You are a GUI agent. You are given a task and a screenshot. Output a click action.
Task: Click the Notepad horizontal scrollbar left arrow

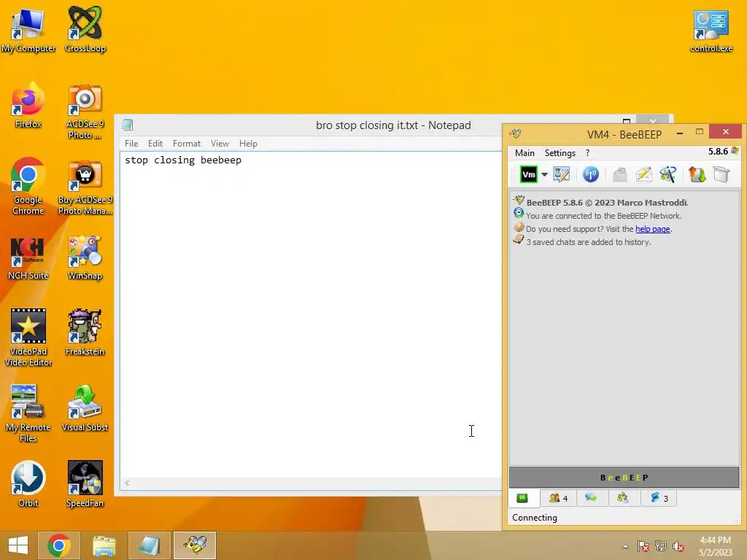point(127,483)
